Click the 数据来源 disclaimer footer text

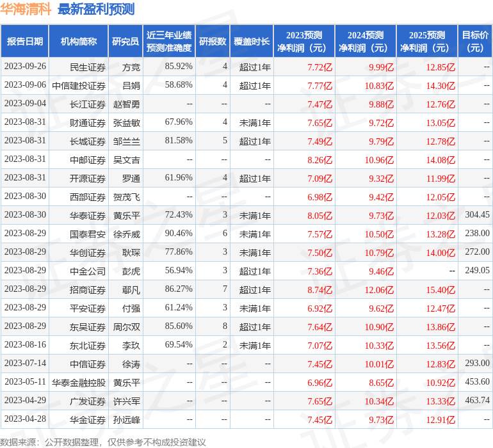click(103, 442)
